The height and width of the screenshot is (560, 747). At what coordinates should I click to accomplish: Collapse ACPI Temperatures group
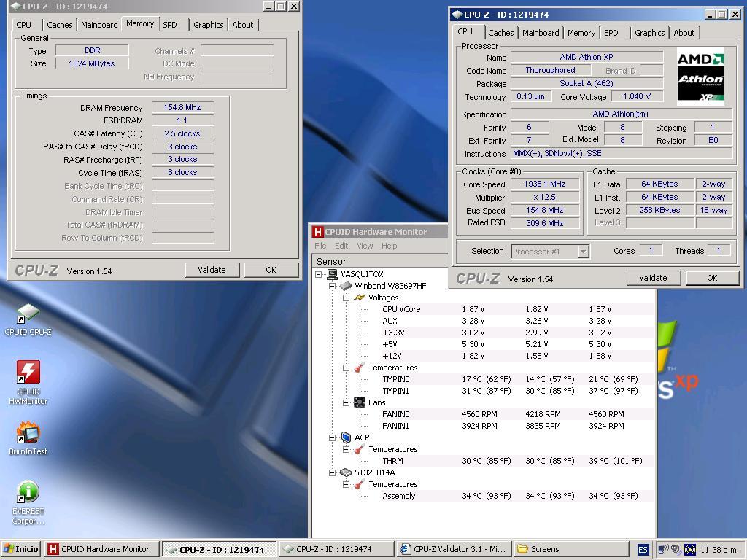tap(346, 449)
